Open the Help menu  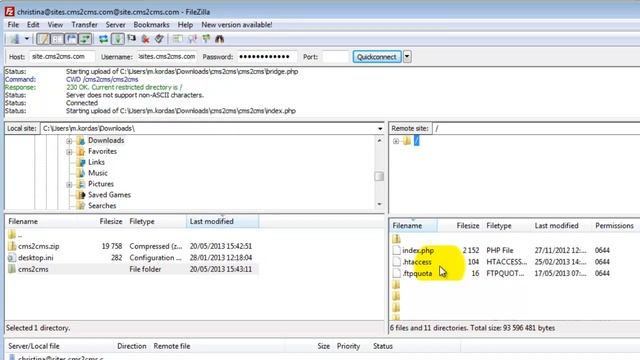click(x=185, y=25)
